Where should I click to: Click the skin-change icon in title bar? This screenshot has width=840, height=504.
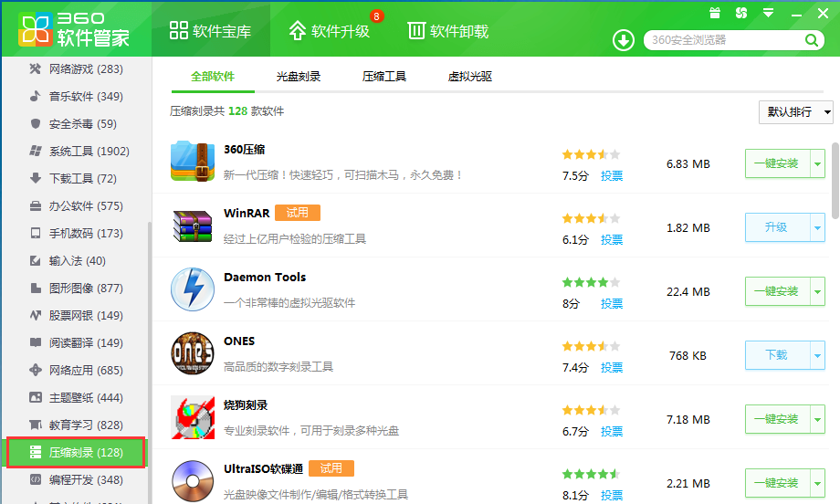pos(741,13)
